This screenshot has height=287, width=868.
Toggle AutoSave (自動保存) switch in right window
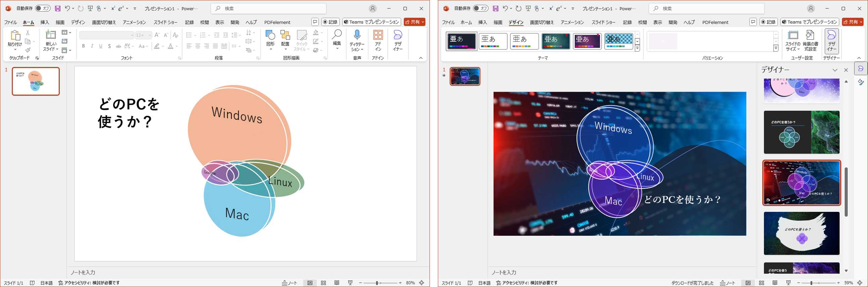(480, 8)
